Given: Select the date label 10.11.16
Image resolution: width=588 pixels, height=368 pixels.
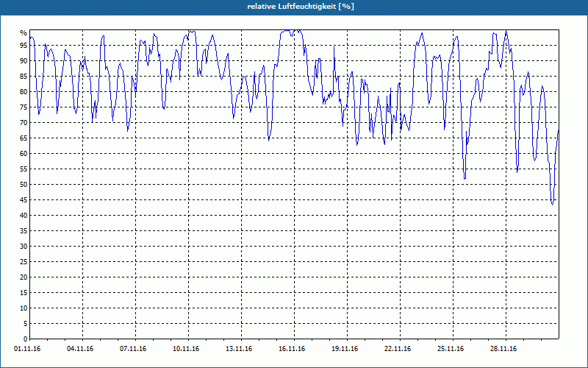Looking at the screenshot, I should pos(186,349).
